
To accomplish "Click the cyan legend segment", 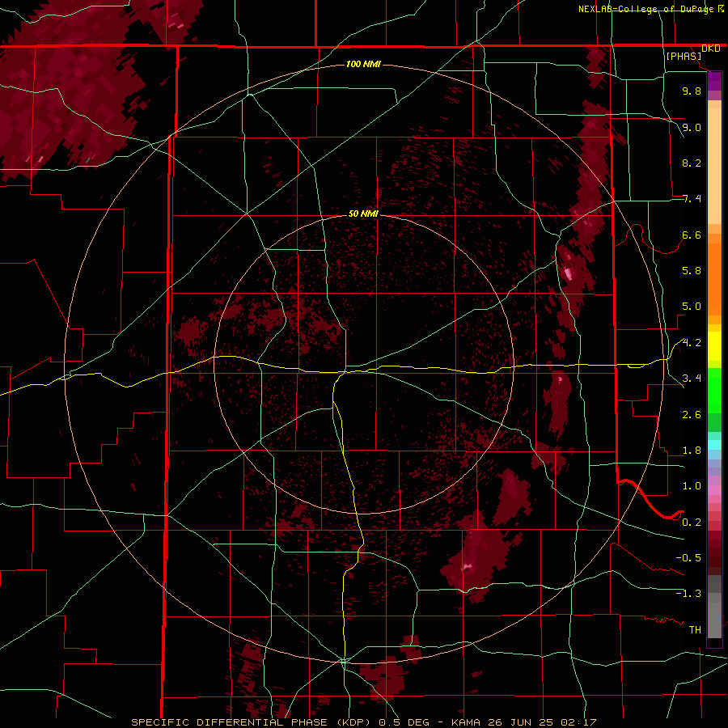I will (x=714, y=445).
